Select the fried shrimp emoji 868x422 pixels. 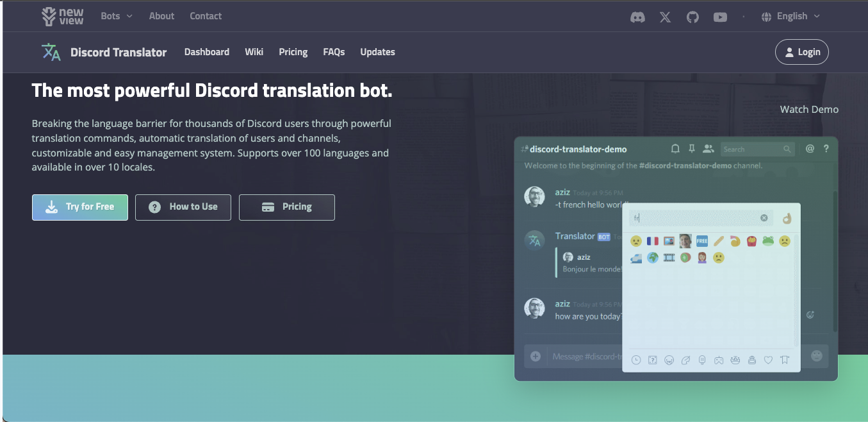click(x=735, y=241)
